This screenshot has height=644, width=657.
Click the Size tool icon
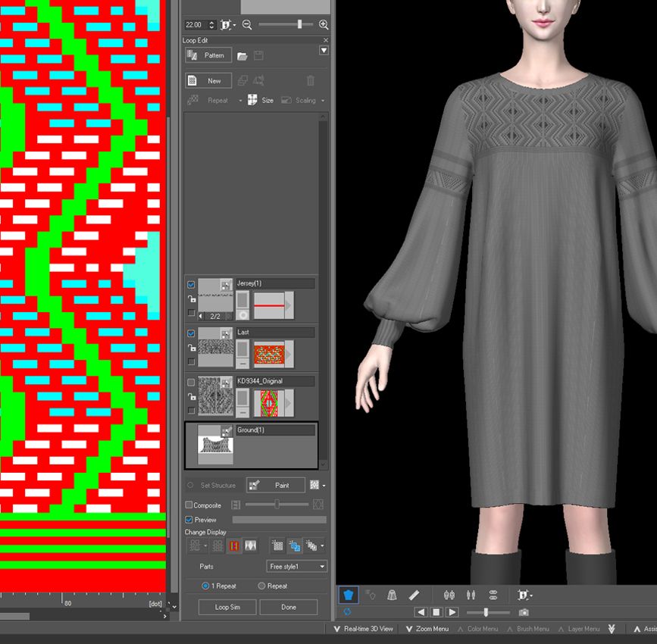253,100
